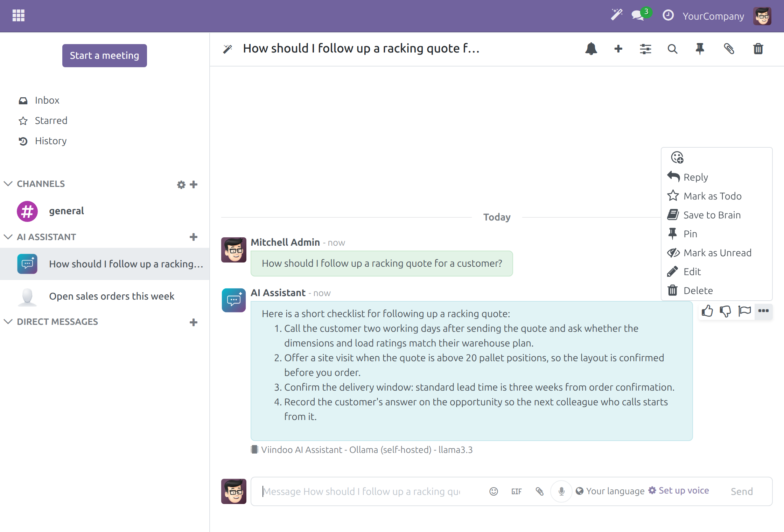Screen dimensions: 784x532
Task: Start voice input with microphone button
Action: [x=561, y=491]
